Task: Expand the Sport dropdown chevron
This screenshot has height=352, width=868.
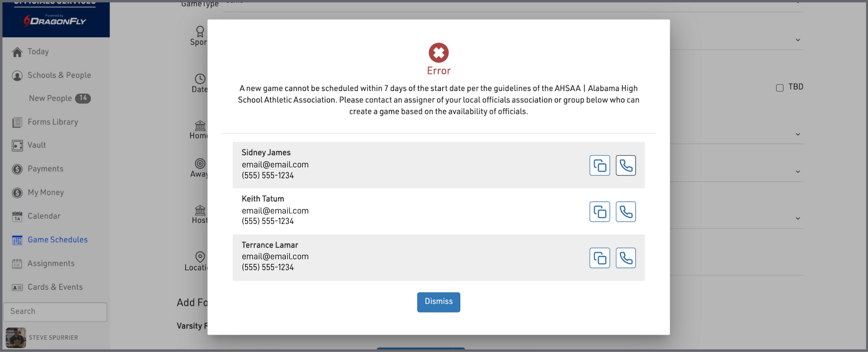Action: (x=798, y=40)
